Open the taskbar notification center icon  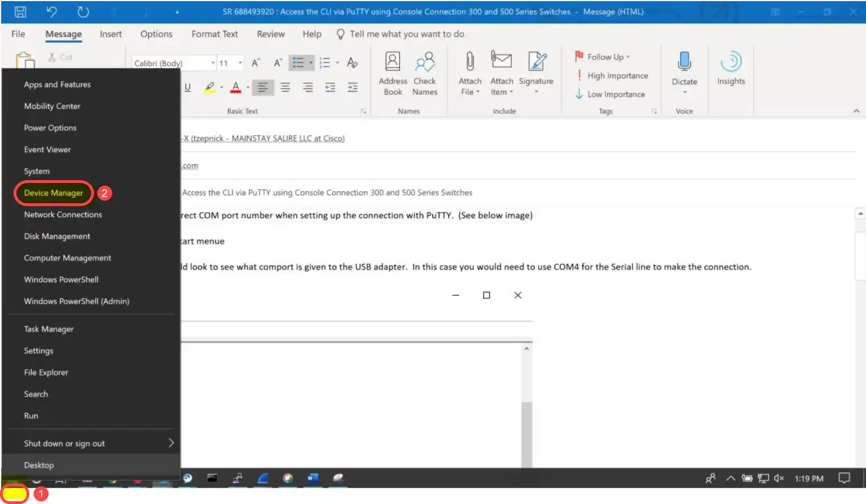point(843,478)
